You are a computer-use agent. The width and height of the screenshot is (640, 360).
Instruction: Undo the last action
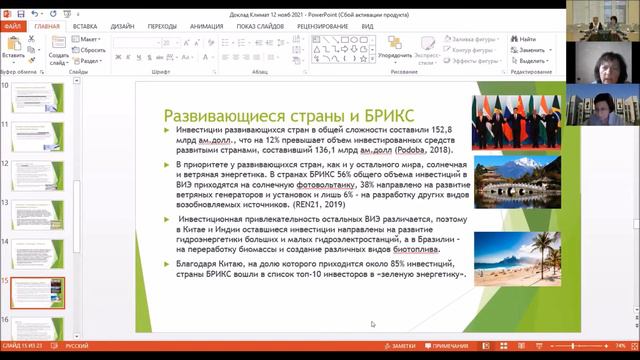[x=35, y=14]
